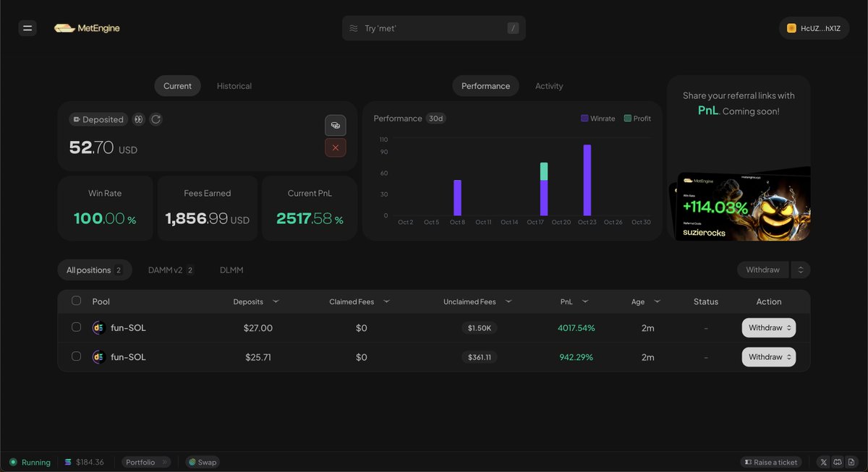The width and height of the screenshot is (868, 472).
Task: Open MetEngine's X (Twitter) page from the footer
Action: tap(823, 462)
